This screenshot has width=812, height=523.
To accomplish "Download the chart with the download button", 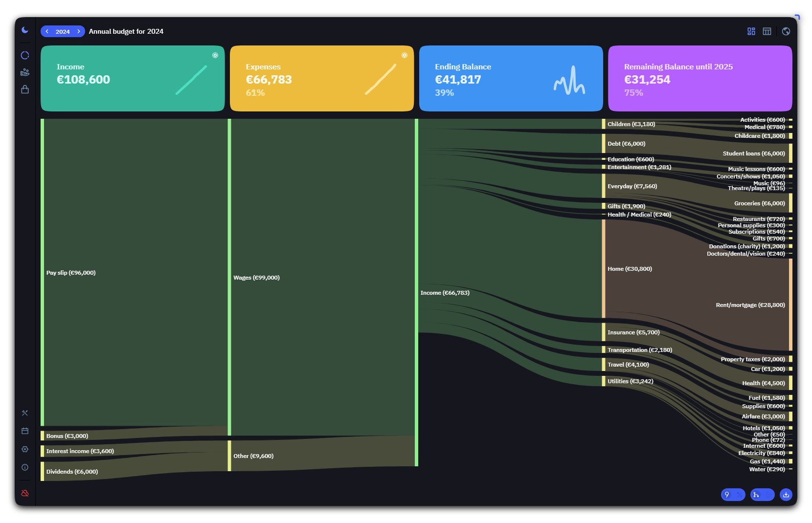I will [x=786, y=495].
